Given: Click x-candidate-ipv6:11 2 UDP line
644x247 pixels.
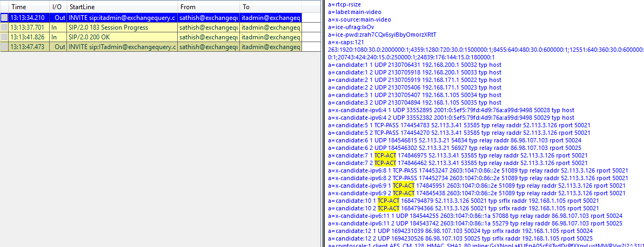Looking at the screenshot, I should pos(475,224).
